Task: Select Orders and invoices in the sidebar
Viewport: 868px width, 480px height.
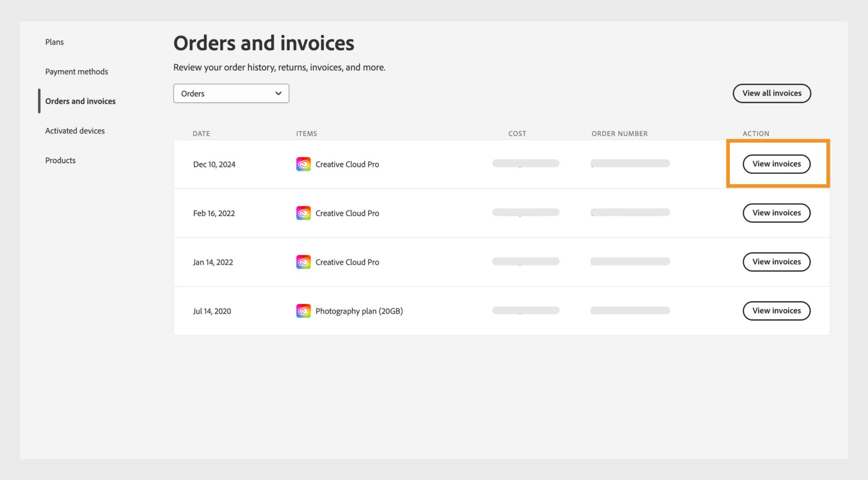Action: (x=80, y=101)
